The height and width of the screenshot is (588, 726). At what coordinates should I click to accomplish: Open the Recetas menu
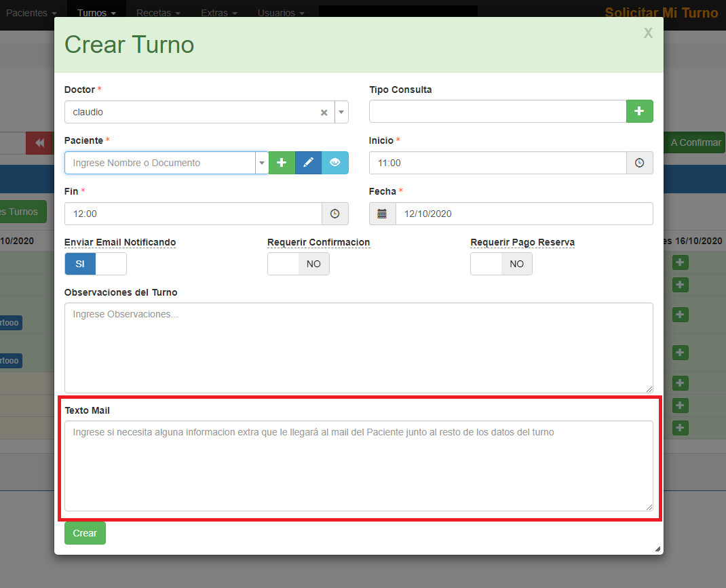[x=158, y=13]
